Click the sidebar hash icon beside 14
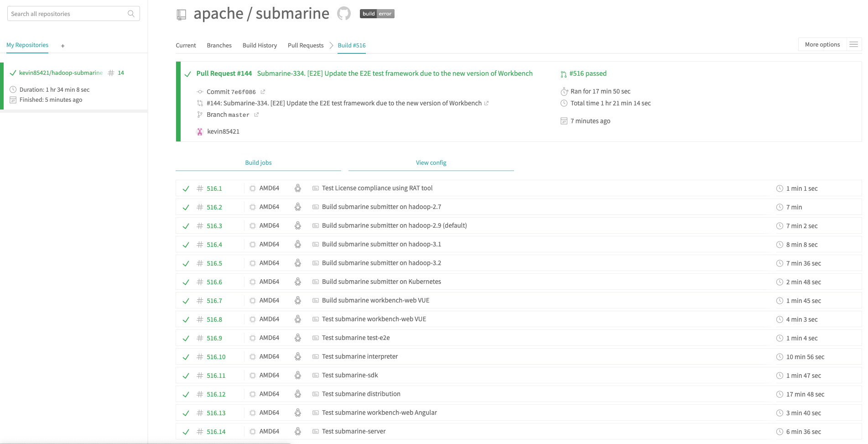The height and width of the screenshot is (444, 868). click(x=111, y=73)
